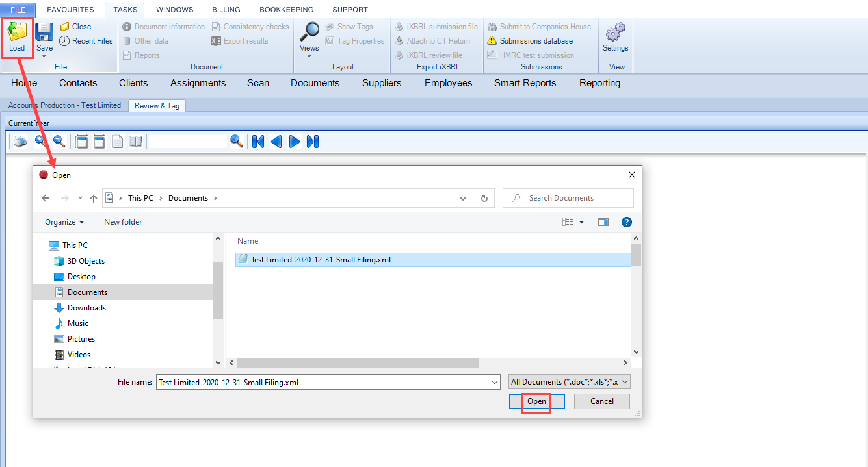Go to previous page arrow
This screenshot has height=467, width=868.
276,142
